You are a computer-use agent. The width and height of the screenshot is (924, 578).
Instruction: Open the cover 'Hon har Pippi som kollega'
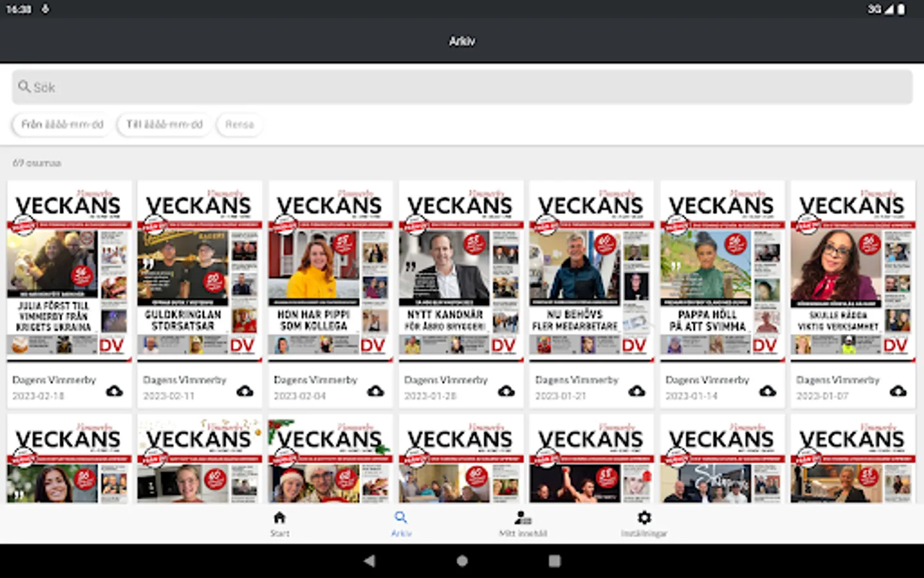330,271
